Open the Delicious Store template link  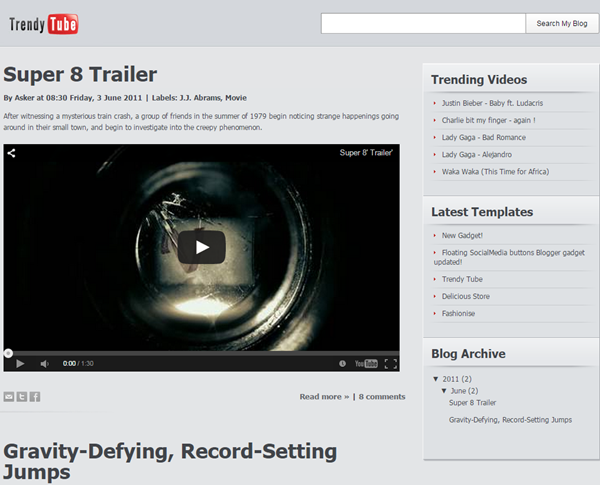466,296
